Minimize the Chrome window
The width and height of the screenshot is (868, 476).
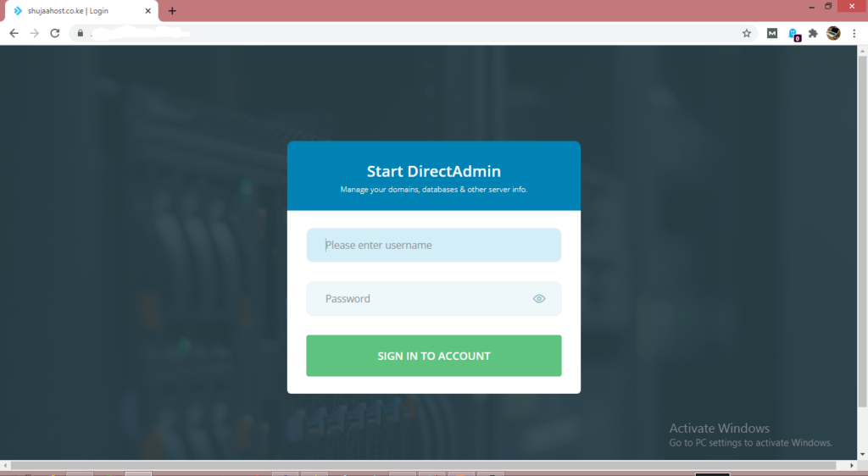(x=811, y=7)
